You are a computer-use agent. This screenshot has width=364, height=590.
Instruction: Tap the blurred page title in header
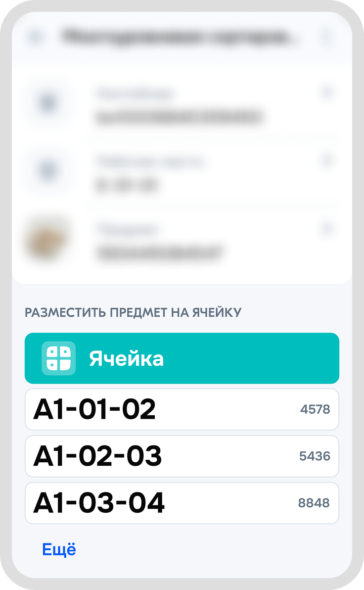pos(180,37)
